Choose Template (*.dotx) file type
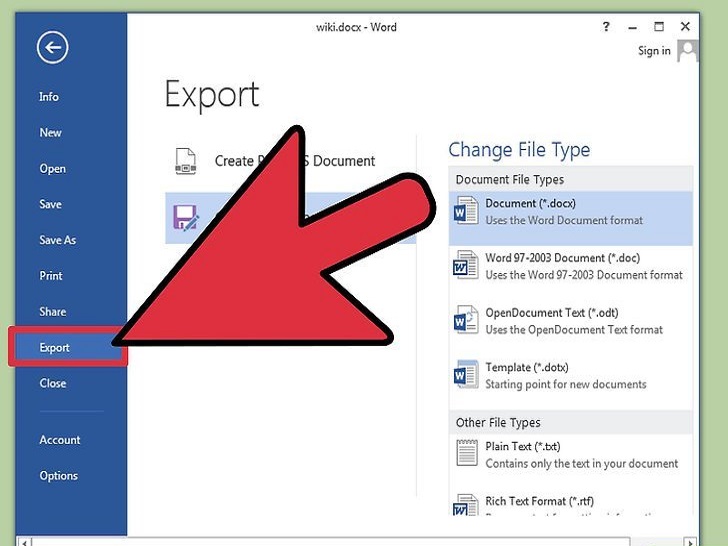 point(571,376)
